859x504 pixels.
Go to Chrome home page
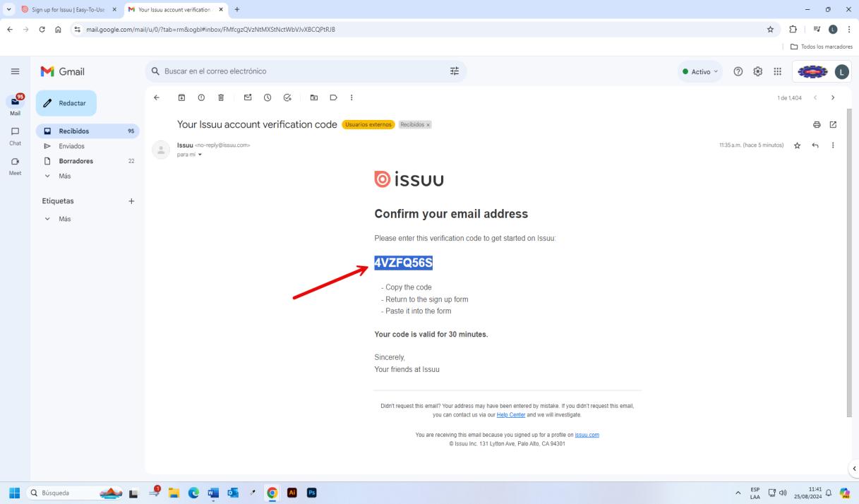[x=59, y=30]
